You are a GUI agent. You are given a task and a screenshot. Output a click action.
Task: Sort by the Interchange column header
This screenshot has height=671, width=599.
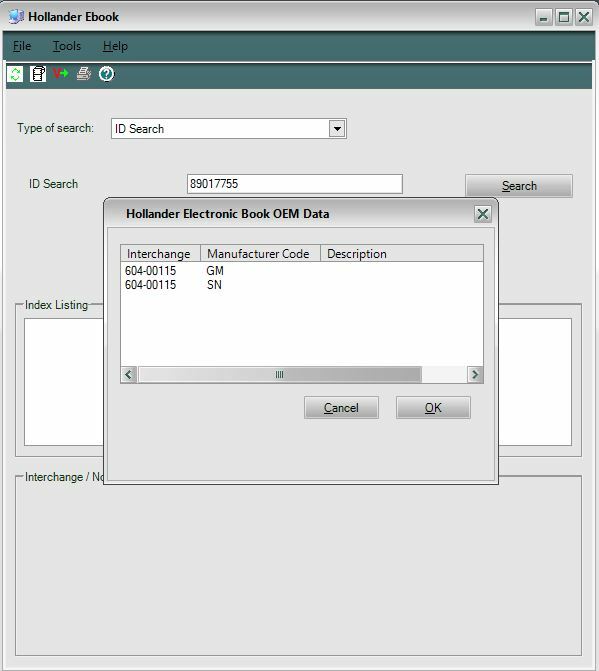(x=160, y=253)
